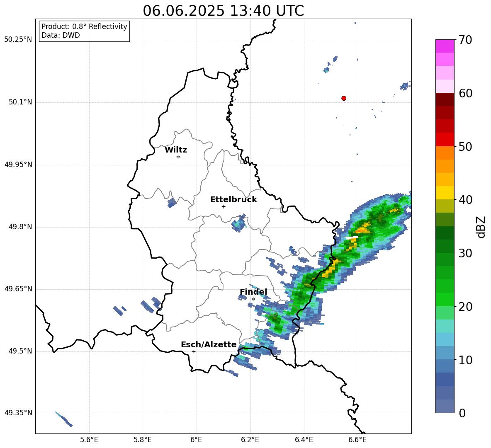Viewport: 491px width, 448px height.
Task: Click the small radar echo east of Ettelbruck
Action: click(x=239, y=223)
